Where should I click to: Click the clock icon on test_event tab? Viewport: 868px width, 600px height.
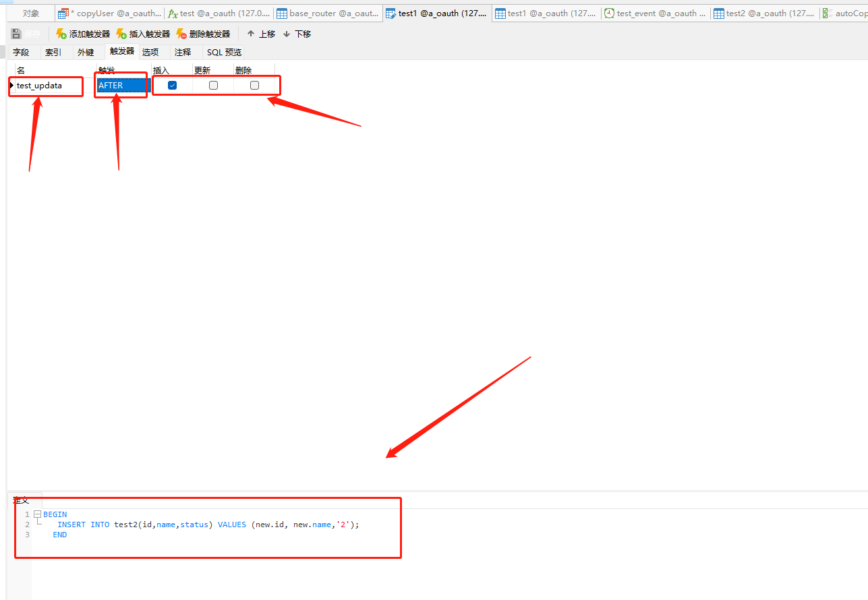coord(609,13)
